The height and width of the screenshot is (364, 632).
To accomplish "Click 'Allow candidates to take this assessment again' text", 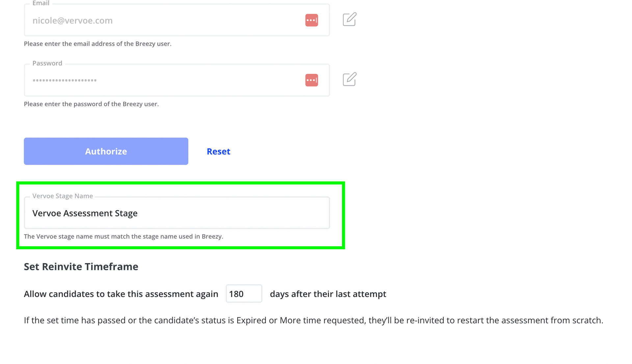I will [x=121, y=294].
